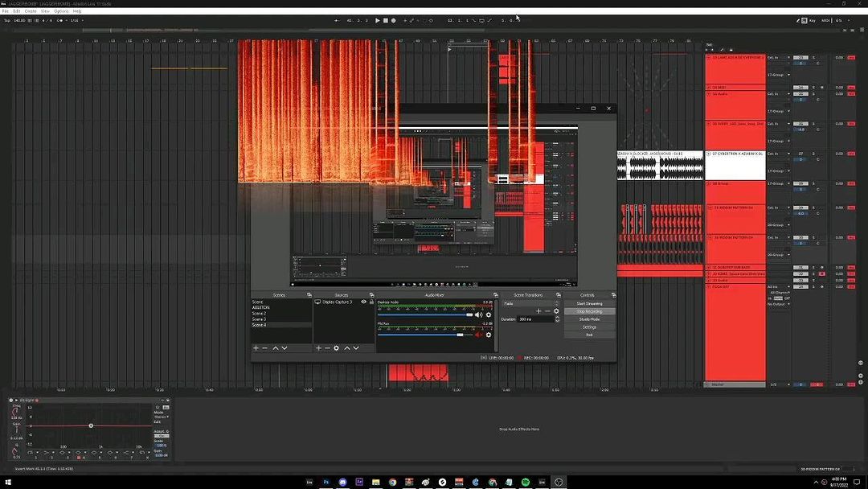Image resolution: width=868 pixels, height=489 pixels.
Task: Toggle visibility of Display Capture 3 source
Action: coord(363,302)
